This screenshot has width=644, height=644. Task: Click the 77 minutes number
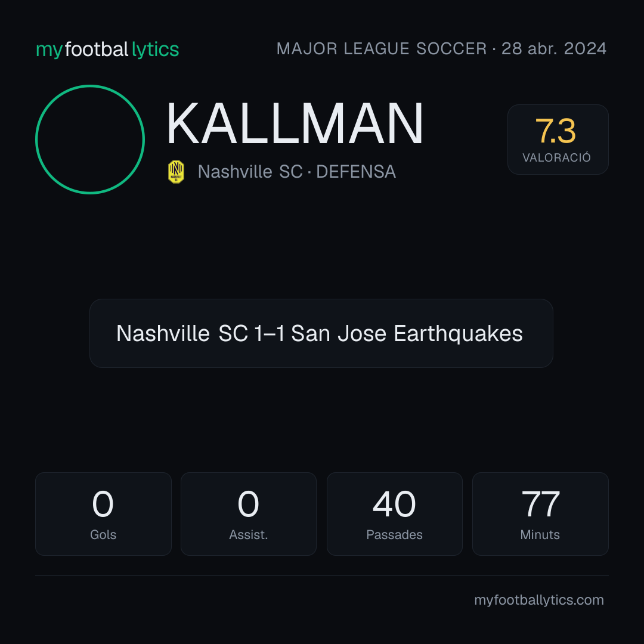point(540,504)
